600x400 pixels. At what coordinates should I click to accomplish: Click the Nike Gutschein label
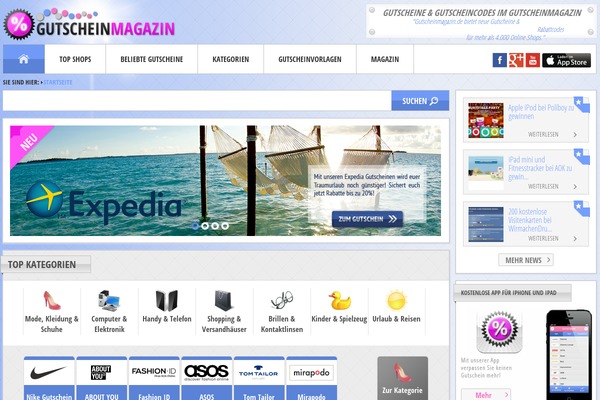click(x=49, y=397)
